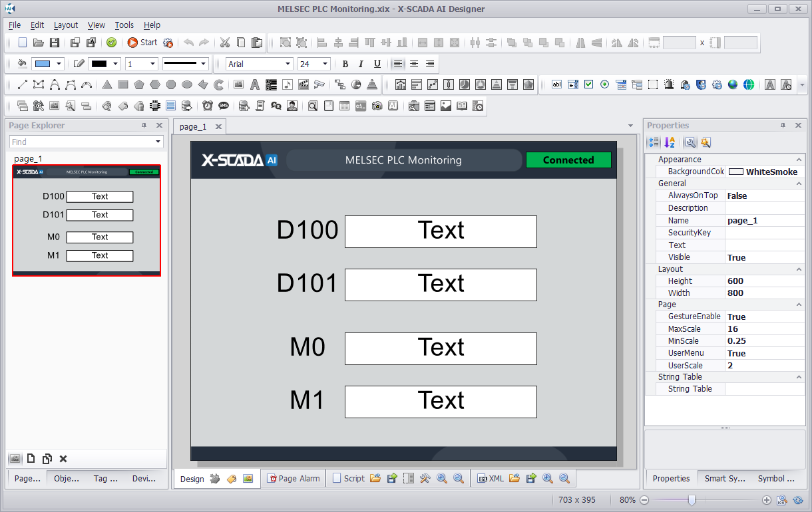Open the Page Explorer Find dropdown

click(x=158, y=142)
